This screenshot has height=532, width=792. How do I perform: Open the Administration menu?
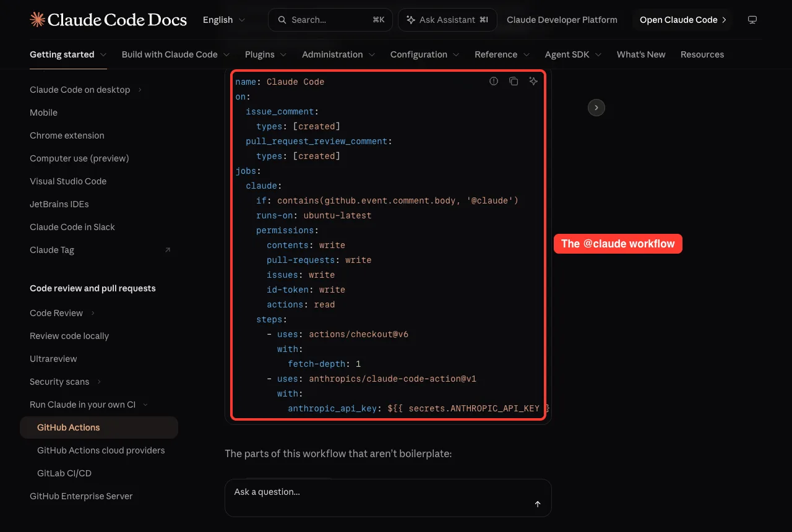point(338,54)
